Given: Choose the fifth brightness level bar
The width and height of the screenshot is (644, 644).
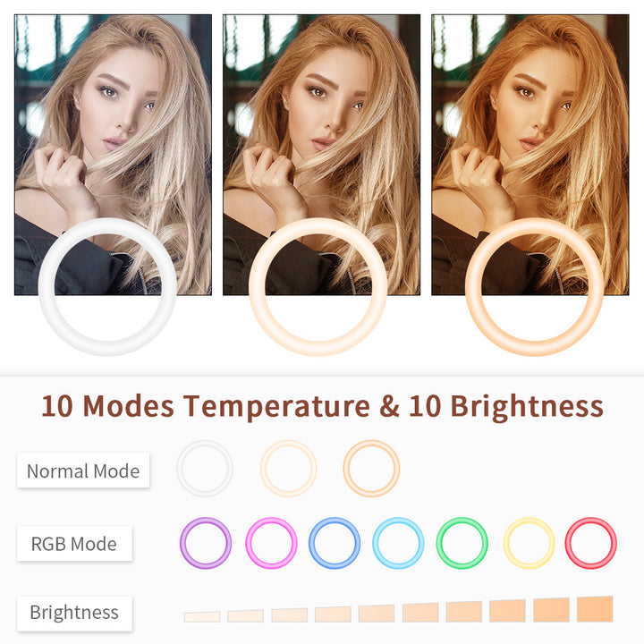Looking at the screenshot, I should pos(377,614).
